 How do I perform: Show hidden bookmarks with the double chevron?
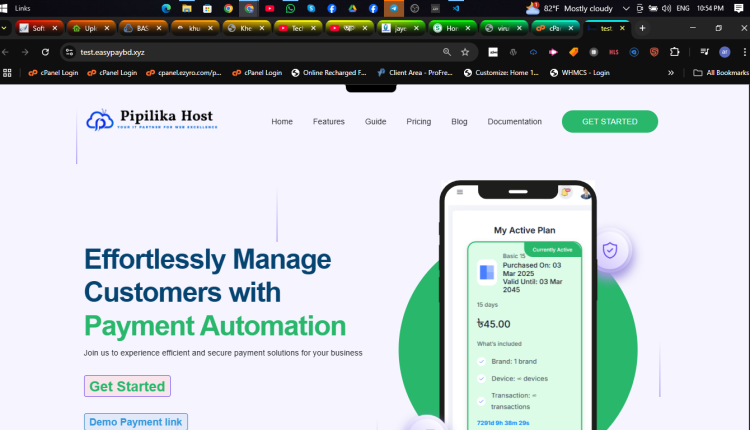(671, 73)
